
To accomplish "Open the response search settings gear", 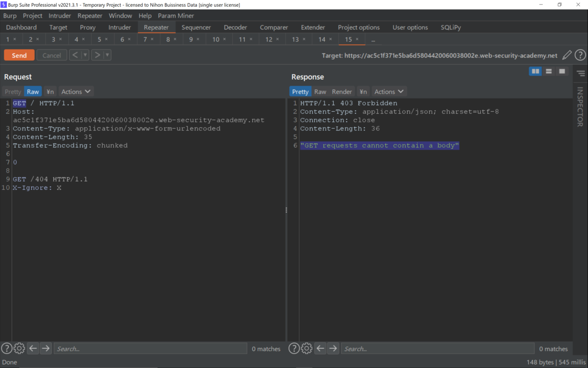I will tap(306, 348).
